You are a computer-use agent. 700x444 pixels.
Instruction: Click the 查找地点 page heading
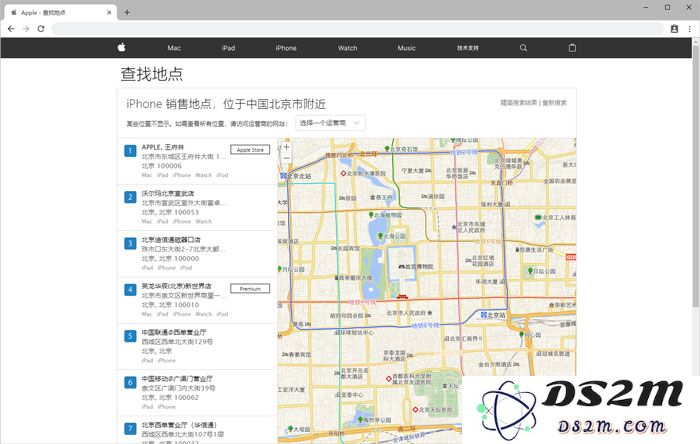pos(152,74)
